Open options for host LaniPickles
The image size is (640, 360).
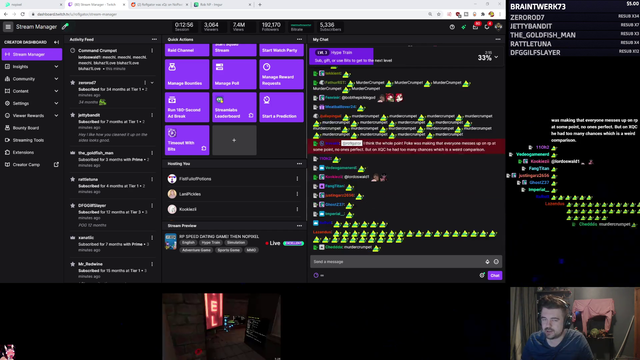(x=297, y=194)
